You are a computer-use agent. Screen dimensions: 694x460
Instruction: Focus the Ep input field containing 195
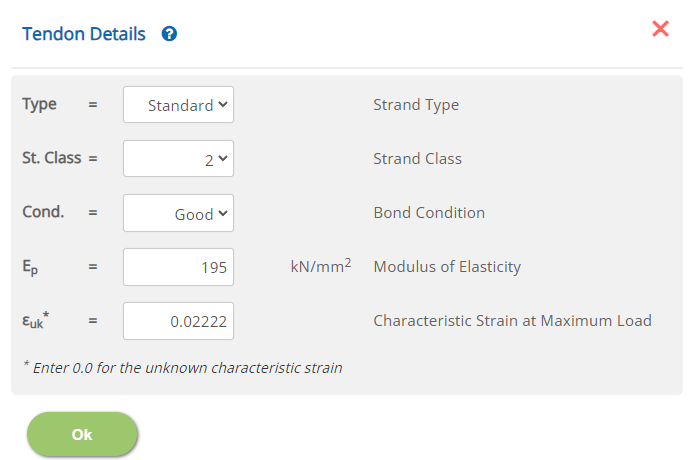click(x=178, y=267)
